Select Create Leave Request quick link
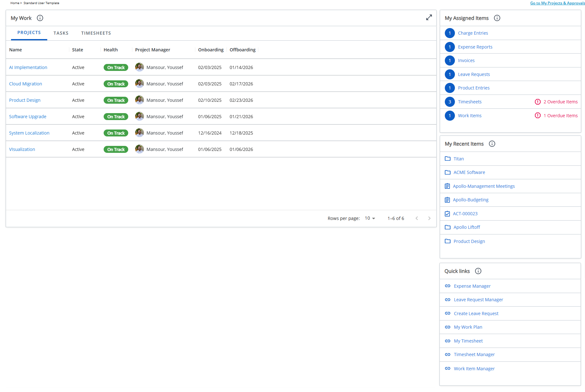Screen dimensions: 585x392 coord(476,313)
